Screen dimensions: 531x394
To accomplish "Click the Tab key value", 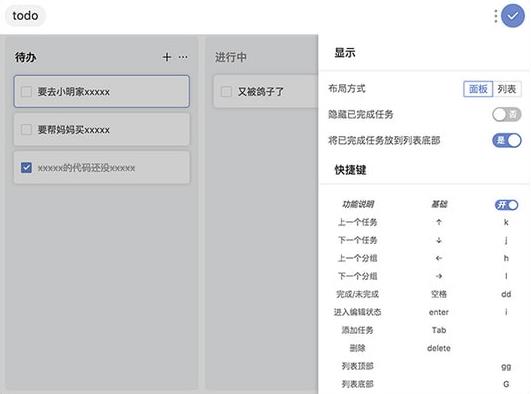I will 439,330.
